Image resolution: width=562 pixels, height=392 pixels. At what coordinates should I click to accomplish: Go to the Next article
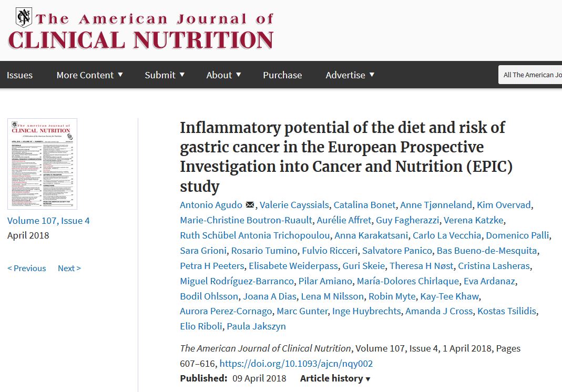tap(69, 269)
